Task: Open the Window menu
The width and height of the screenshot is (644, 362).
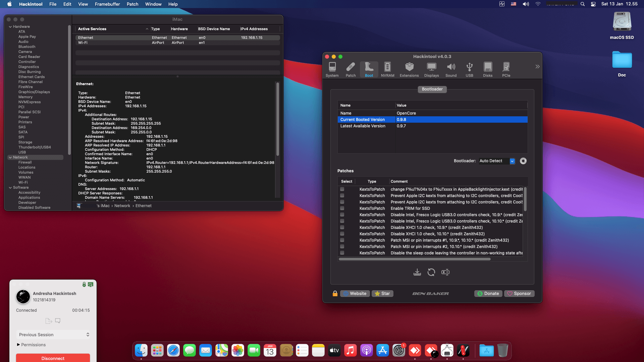Action: coord(153,4)
